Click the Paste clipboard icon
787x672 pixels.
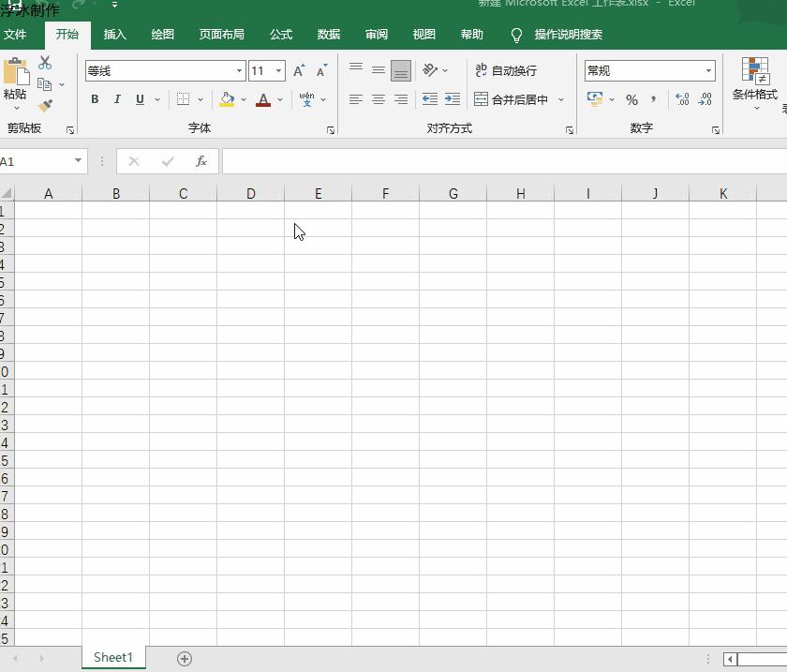[x=16, y=71]
